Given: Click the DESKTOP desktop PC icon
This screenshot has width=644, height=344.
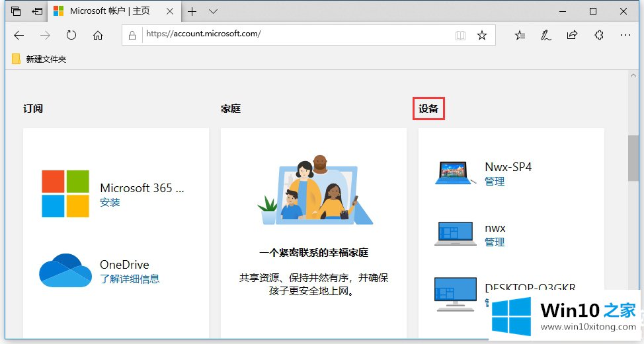Looking at the screenshot, I should click(x=456, y=294).
